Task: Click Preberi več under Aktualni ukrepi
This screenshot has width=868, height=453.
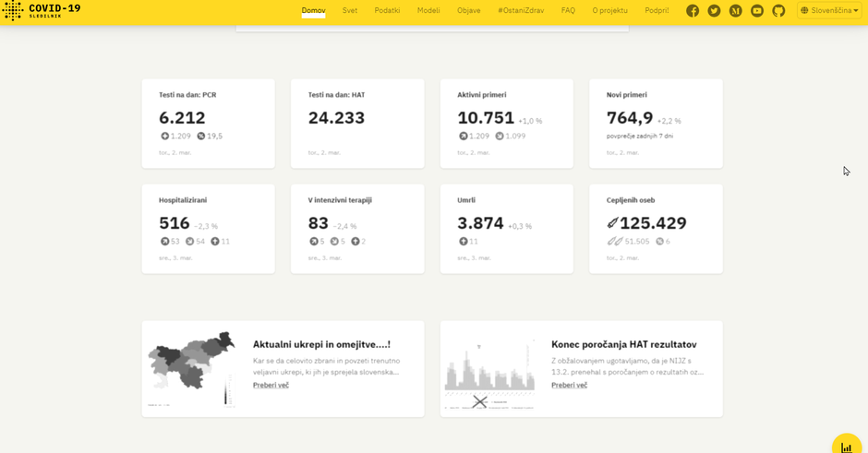Action: coord(271,385)
